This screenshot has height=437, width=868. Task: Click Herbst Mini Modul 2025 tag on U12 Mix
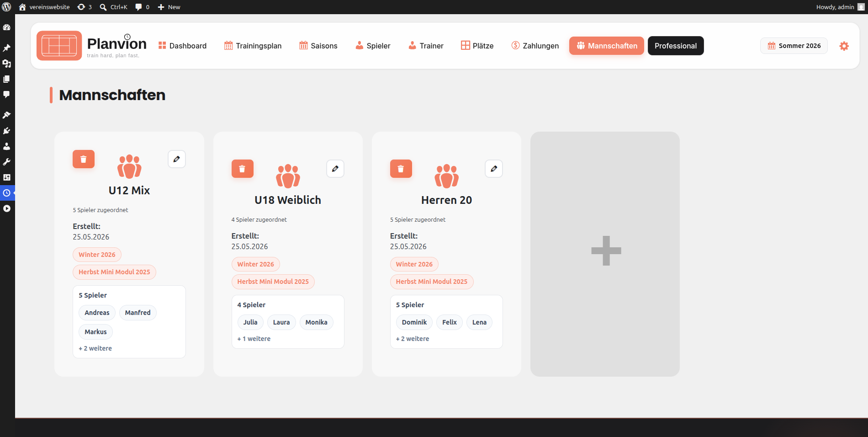114,272
